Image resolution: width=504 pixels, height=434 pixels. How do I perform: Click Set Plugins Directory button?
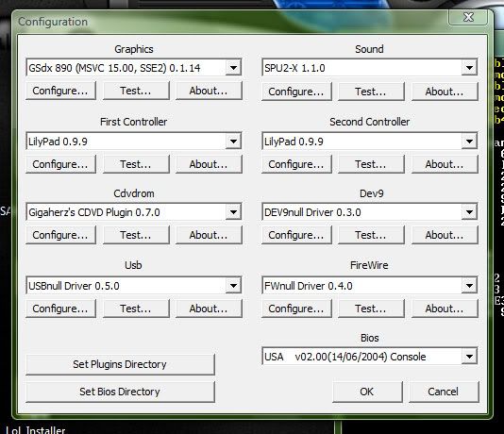tap(120, 364)
